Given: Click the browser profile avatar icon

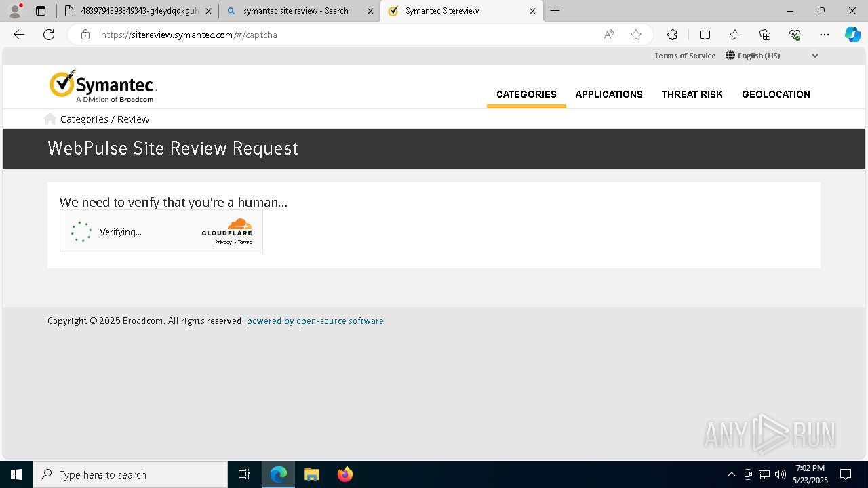Looking at the screenshot, I should pos(15,11).
